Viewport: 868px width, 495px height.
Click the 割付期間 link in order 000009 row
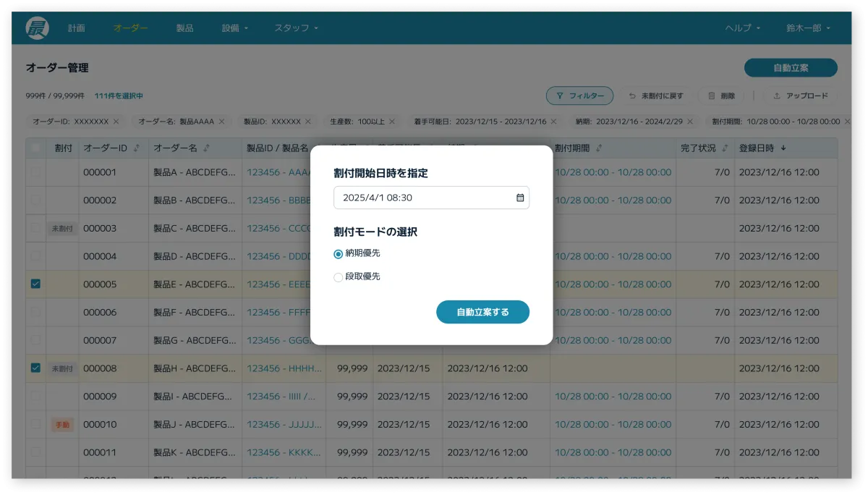pyautogui.click(x=613, y=397)
